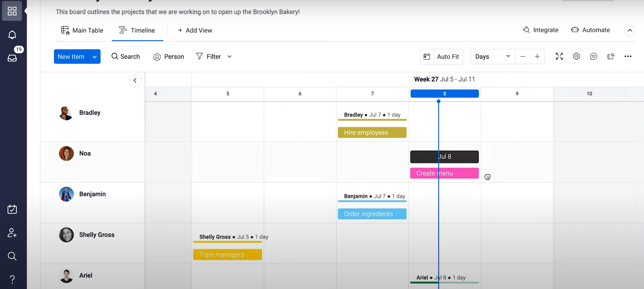Click the invite members icon
The height and width of the screenshot is (289, 644).
click(12, 233)
